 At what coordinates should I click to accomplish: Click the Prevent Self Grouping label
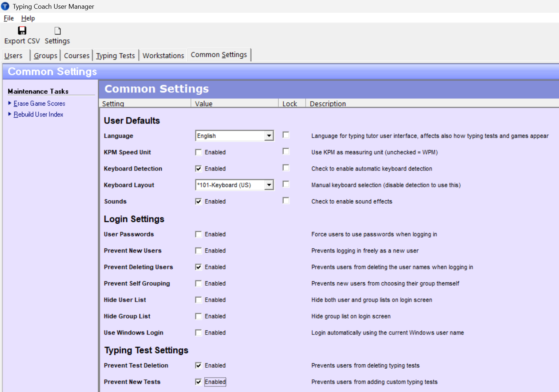coord(137,283)
